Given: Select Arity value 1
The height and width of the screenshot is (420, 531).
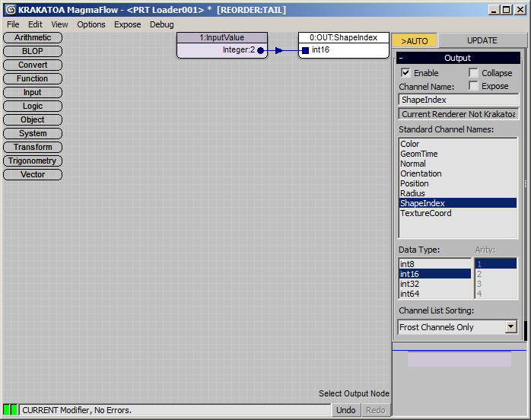Looking at the screenshot, I should click(496, 264).
